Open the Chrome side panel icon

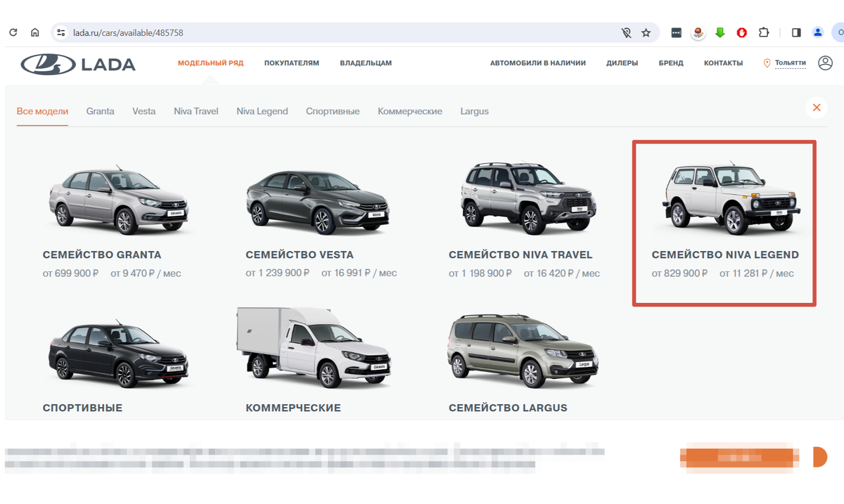coord(796,32)
